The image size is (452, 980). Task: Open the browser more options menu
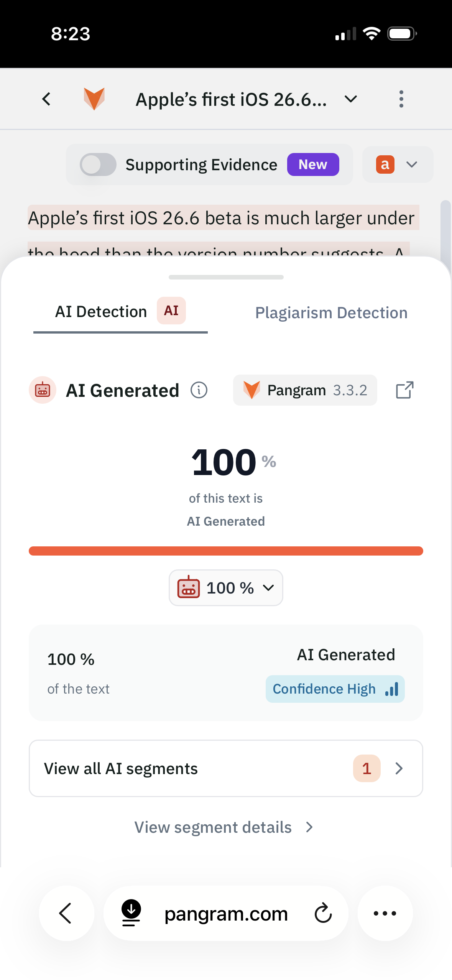[x=385, y=913]
